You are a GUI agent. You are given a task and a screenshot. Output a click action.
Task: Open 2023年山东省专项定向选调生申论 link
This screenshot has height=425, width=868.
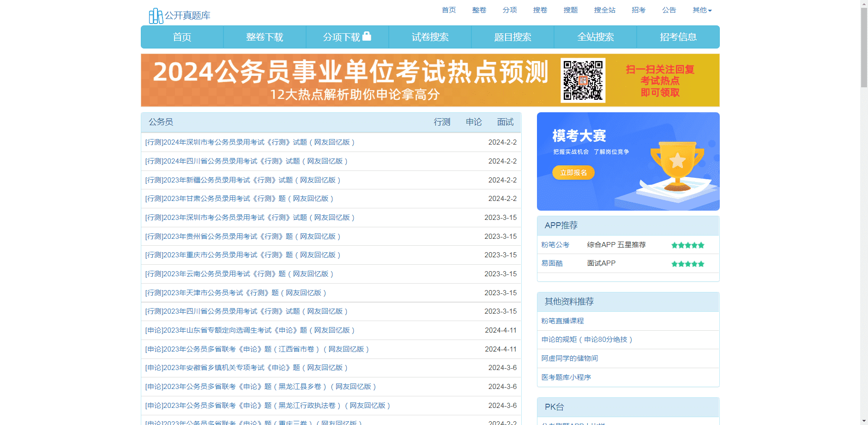coord(250,330)
